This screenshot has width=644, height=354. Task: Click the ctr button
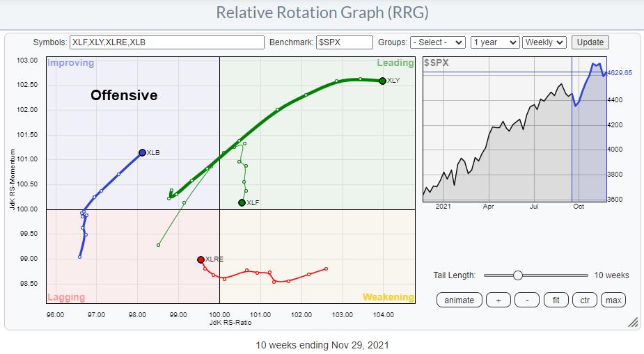tap(585, 300)
